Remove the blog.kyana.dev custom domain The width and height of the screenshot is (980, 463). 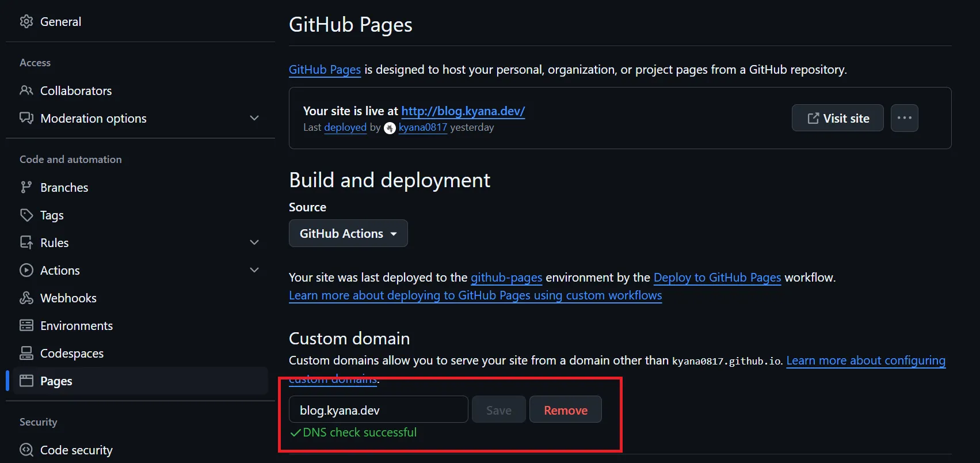click(565, 409)
